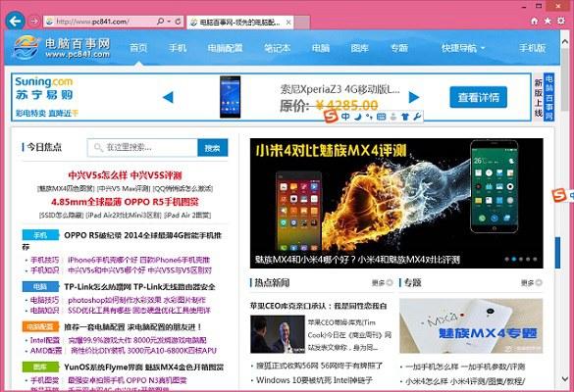Open the TP-Link无线路由器安全 article link
Viewport: 574px width, 392px height.
140,287
